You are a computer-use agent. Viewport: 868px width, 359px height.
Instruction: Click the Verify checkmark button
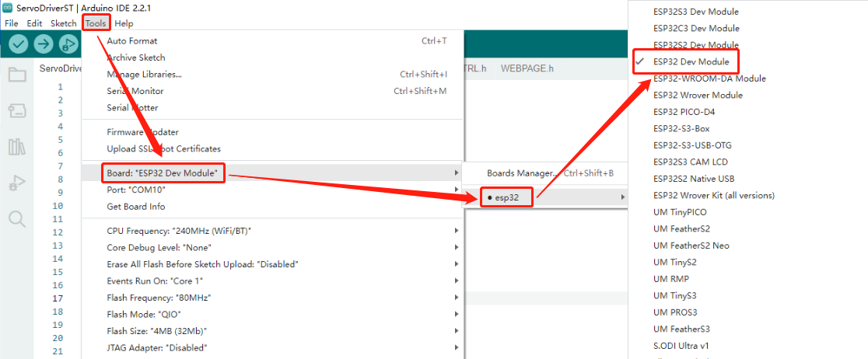18,44
